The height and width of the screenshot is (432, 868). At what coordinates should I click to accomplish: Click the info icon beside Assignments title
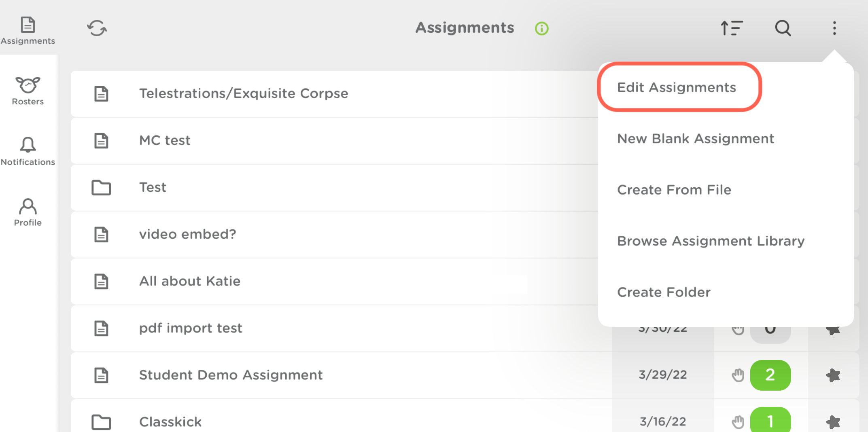point(541,28)
